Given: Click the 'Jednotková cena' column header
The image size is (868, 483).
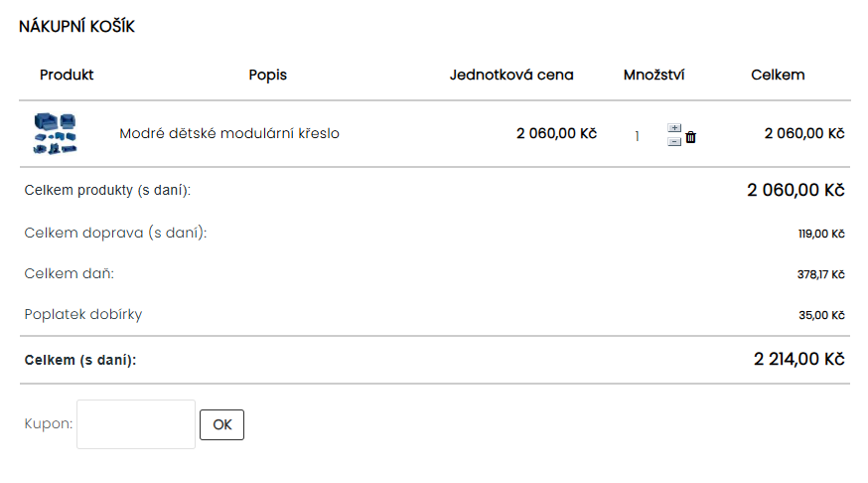Looking at the screenshot, I should tap(511, 75).
